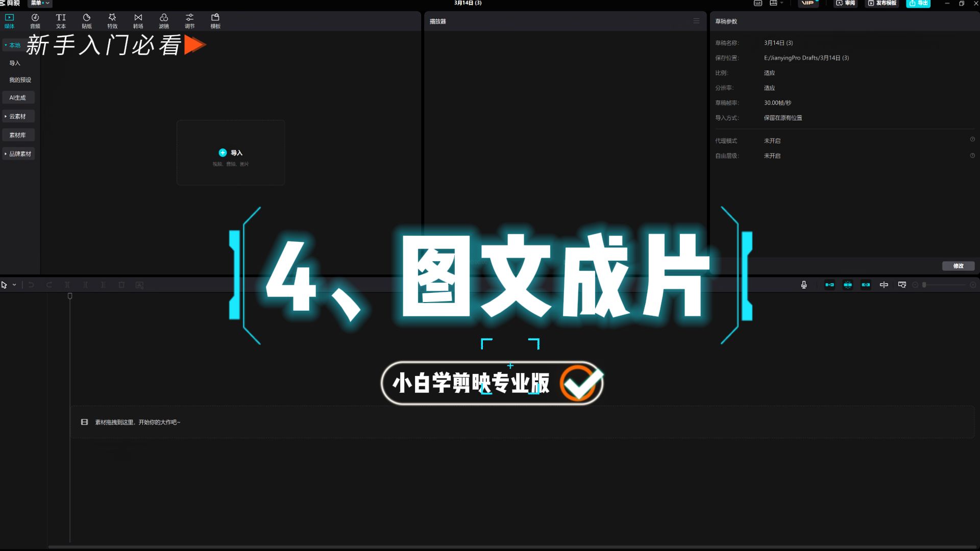
Task: Show help for 代理模式
Action: [972, 139]
